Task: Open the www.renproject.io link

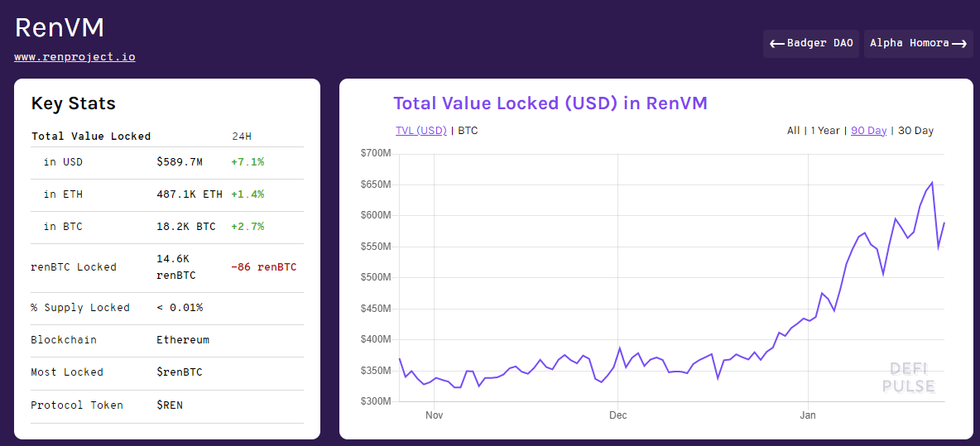Action: point(74,57)
